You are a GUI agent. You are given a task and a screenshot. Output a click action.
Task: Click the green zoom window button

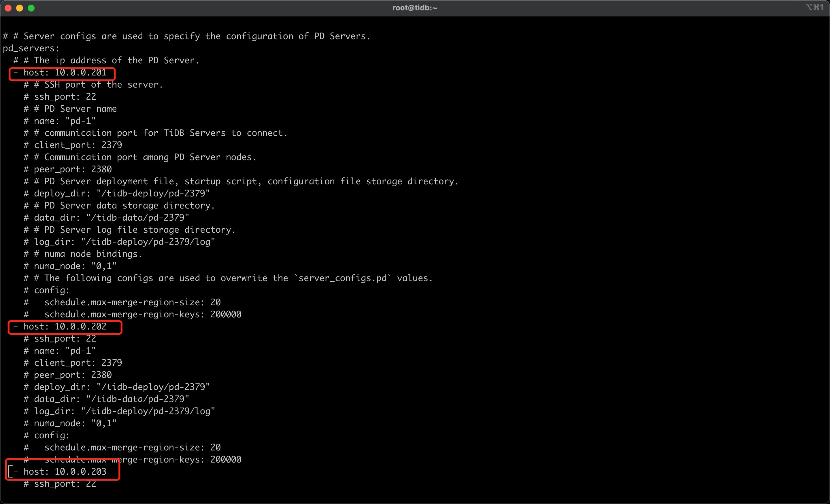(31, 8)
